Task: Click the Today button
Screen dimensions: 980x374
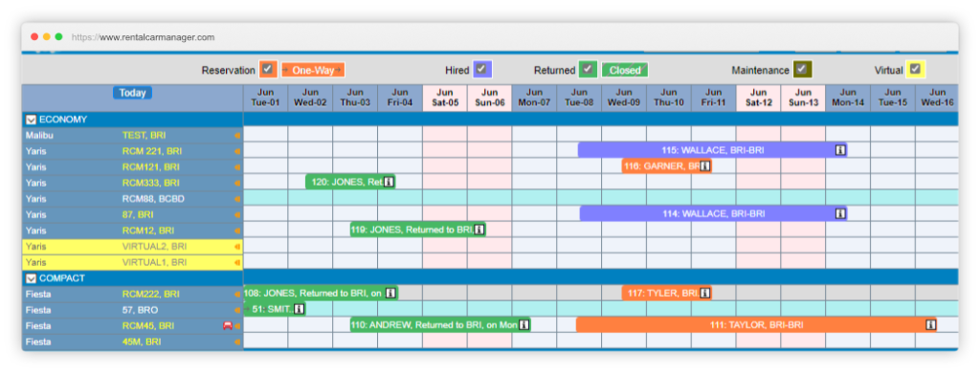Action: click(132, 93)
